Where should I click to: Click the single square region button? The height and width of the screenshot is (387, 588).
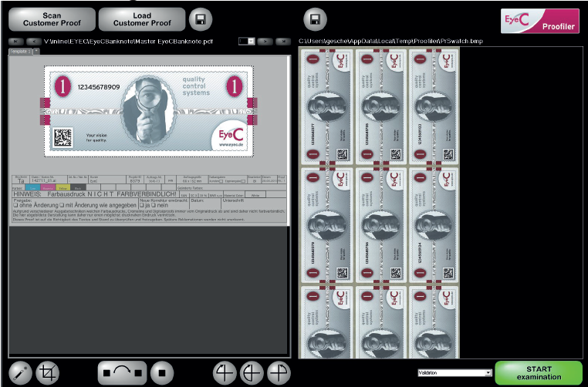pyautogui.click(x=162, y=373)
